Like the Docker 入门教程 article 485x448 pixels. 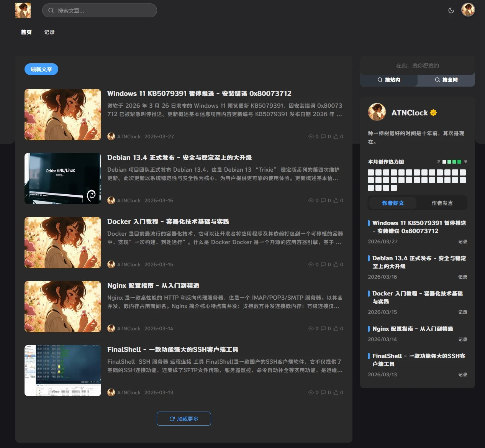click(336, 264)
